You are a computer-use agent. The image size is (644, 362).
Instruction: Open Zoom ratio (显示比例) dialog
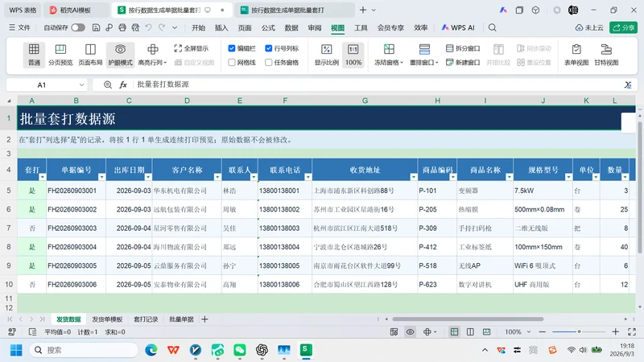tap(327, 55)
